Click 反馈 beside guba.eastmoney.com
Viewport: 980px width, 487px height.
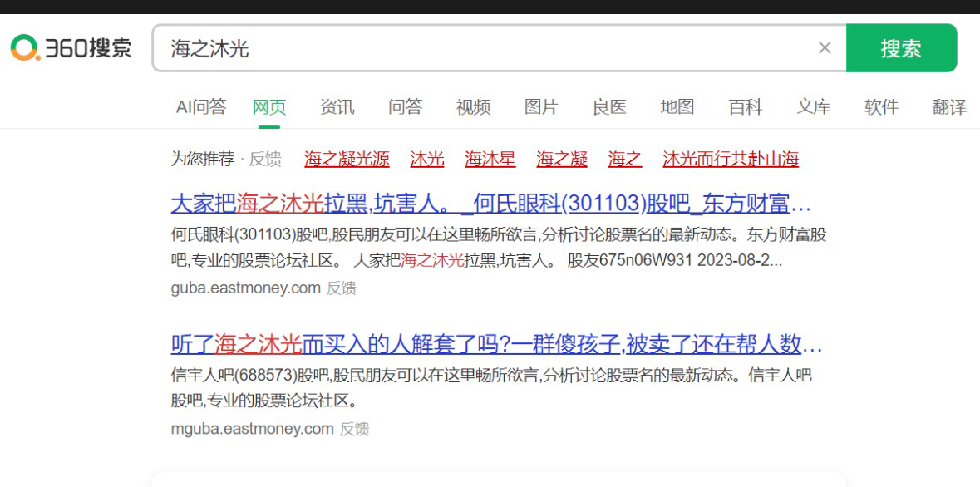(x=342, y=288)
